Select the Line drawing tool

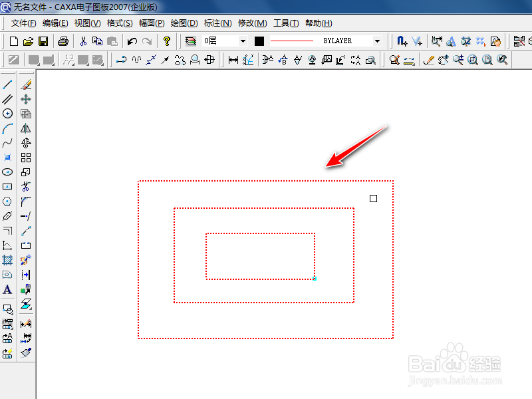tap(7, 84)
